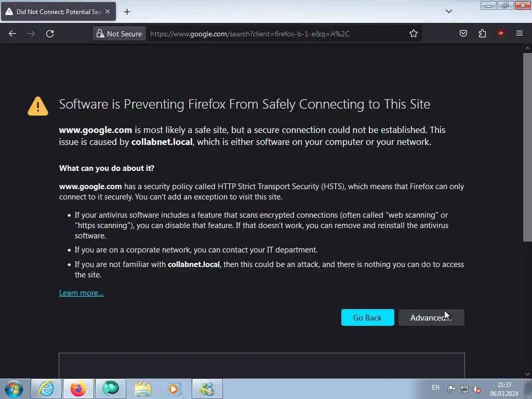Reload the page with the refresh icon

click(x=50, y=34)
